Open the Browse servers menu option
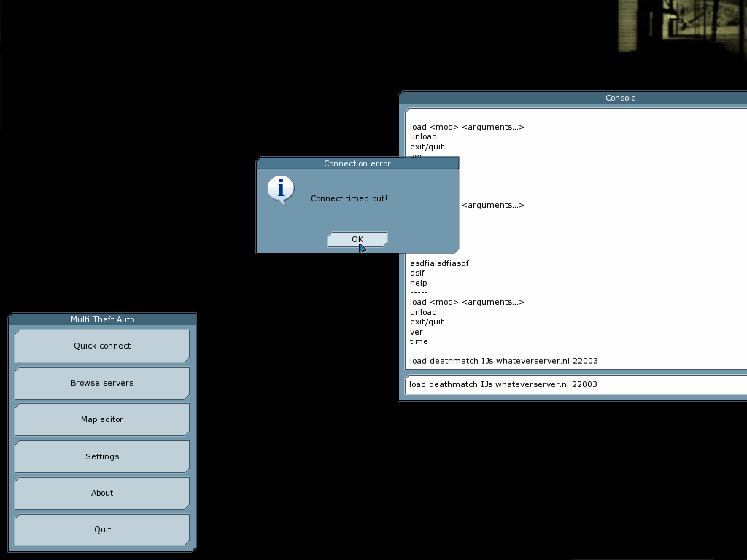 (x=102, y=383)
